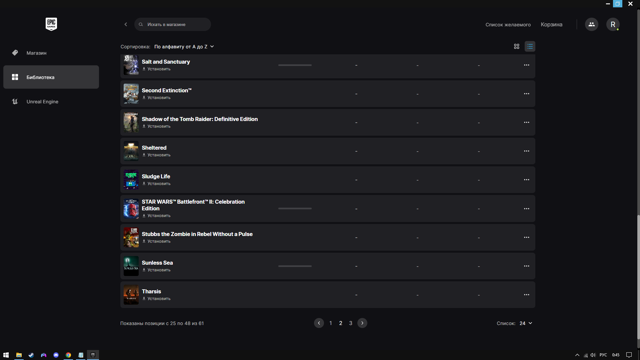The image size is (640, 360).
Task: Open File Explorer from taskbar
Action: pos(19,355)
